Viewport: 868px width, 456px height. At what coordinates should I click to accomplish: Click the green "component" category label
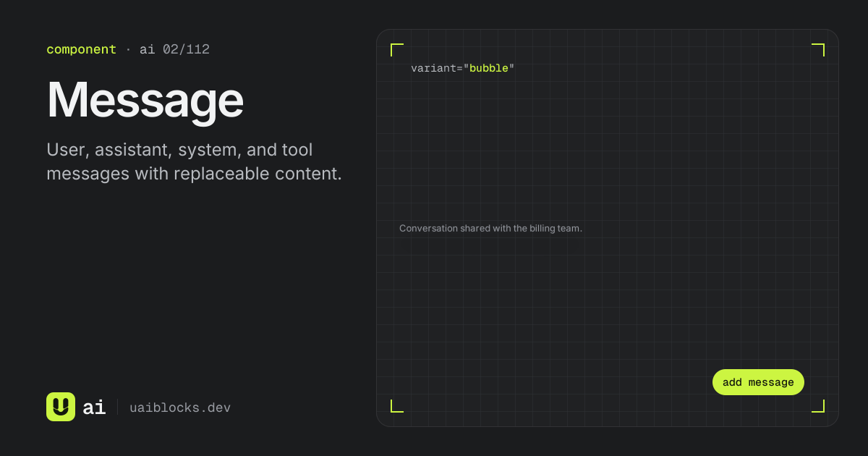click(81, 49)
